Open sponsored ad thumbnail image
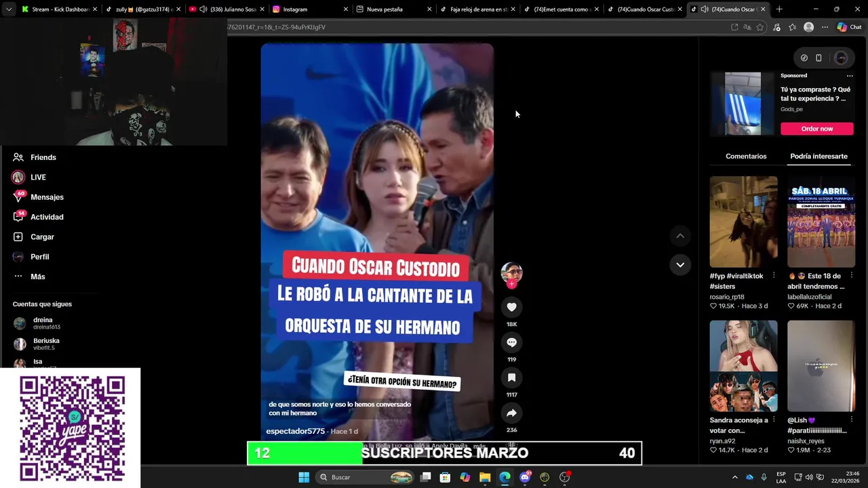 pyautogui.click(x=743, y=104)
